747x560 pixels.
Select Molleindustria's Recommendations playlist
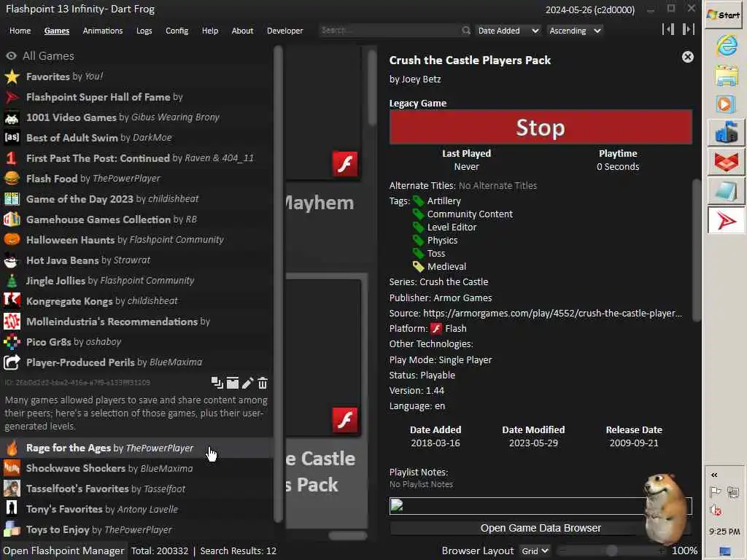137,322
